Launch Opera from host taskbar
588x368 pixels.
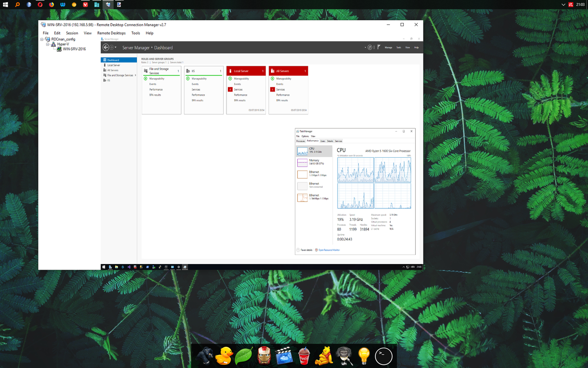click(40, 5)
